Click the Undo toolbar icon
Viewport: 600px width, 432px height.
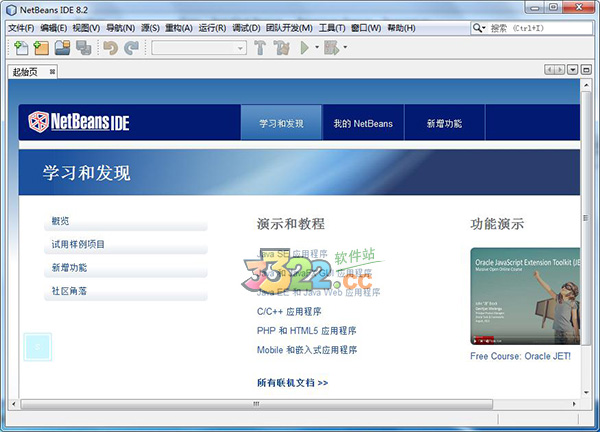click(111, 48)
